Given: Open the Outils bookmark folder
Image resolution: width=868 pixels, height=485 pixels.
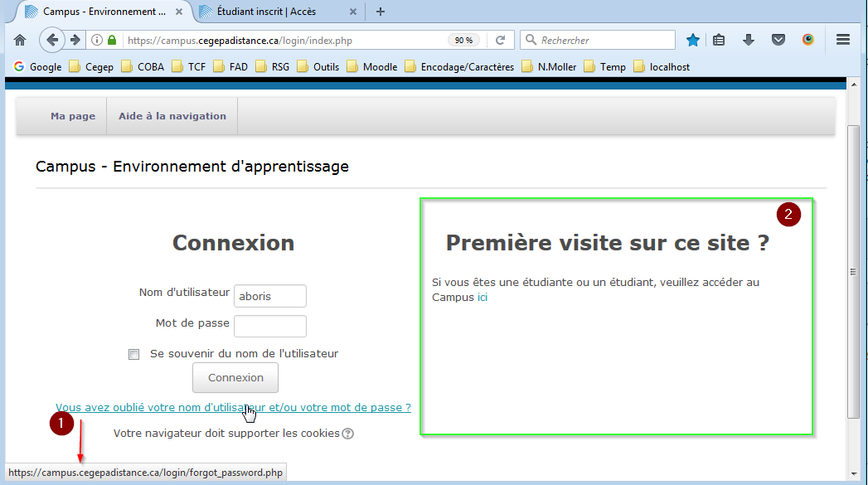Looking at the screenshot, I should [318, 66].
